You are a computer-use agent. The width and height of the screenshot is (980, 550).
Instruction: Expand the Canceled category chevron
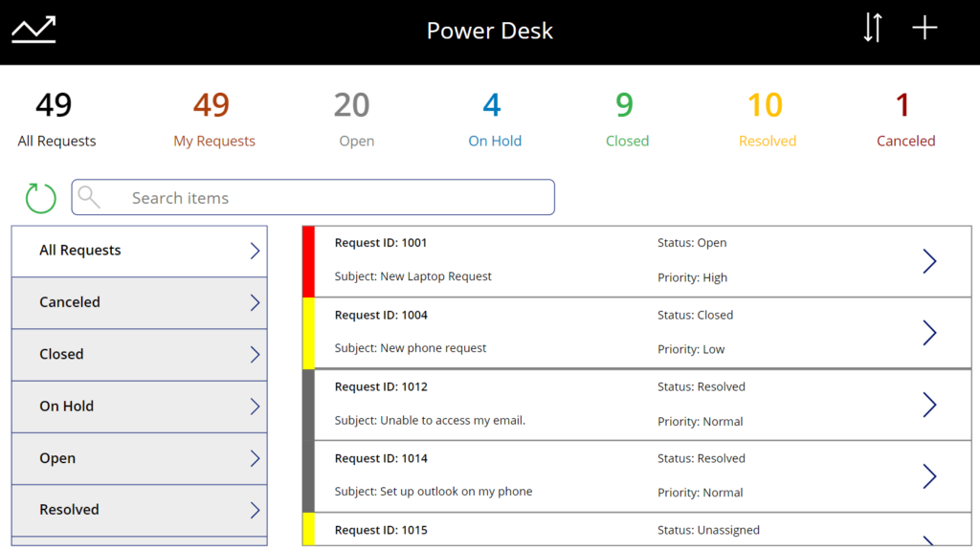tap(255, 302)
